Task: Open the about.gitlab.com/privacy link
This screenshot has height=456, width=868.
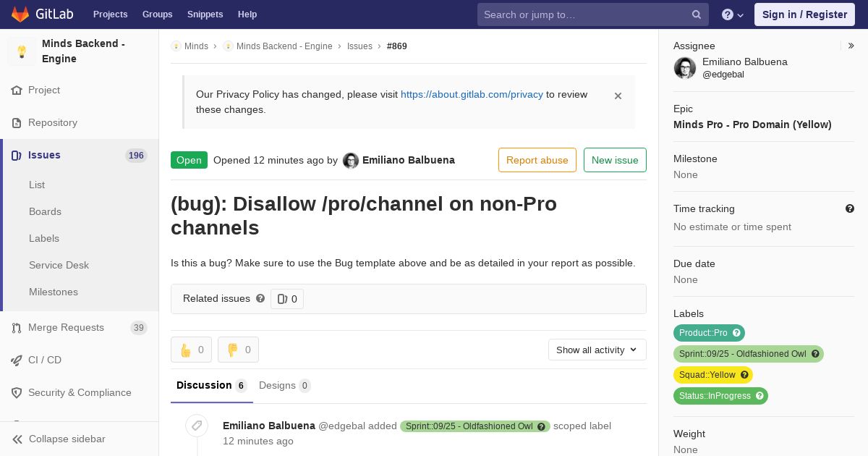Action: [x=472, y=94]
